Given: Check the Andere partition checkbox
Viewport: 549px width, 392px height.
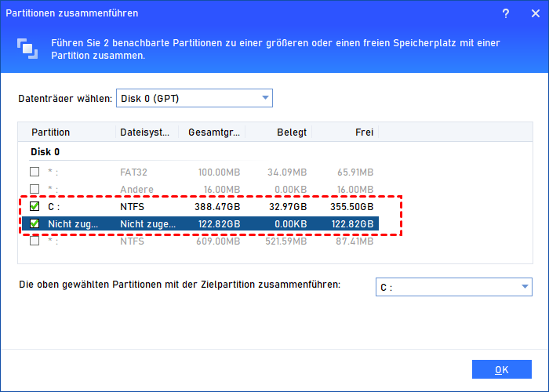Looking at the screenshot, I should [35, 189].
